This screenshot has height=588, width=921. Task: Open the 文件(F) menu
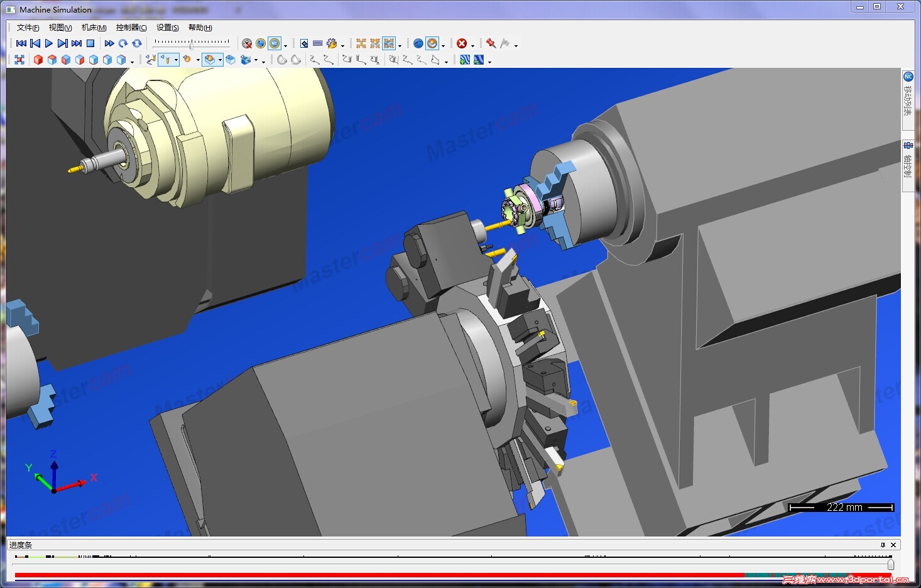coord(28,28)
